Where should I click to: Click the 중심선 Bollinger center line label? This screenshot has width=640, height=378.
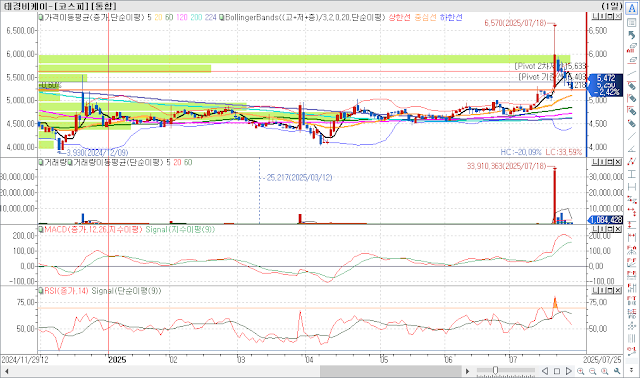point(425,17)
